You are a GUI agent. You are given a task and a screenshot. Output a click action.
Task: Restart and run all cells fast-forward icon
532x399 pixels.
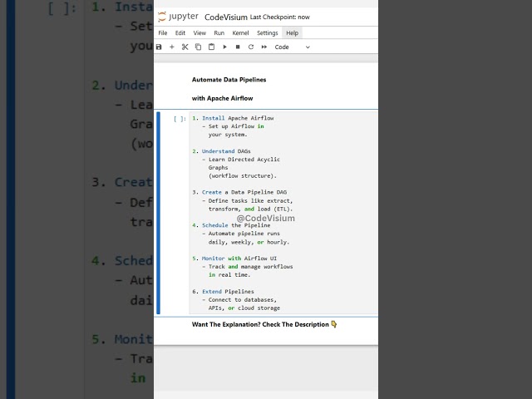click(x=264, y=47)
